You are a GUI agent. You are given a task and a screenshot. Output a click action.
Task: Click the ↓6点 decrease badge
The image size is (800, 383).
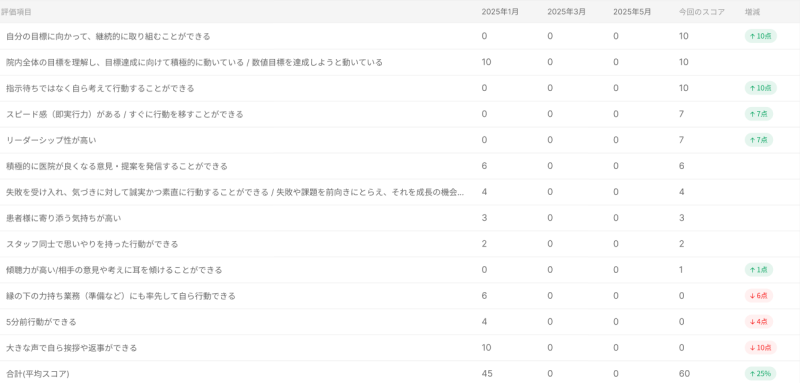pyautogui.click(x=759, y=296)
